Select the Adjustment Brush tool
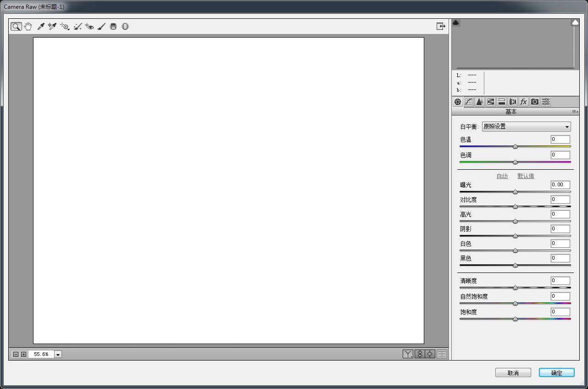The width and height of the screenshot is (588, 389). pos(101,27)
